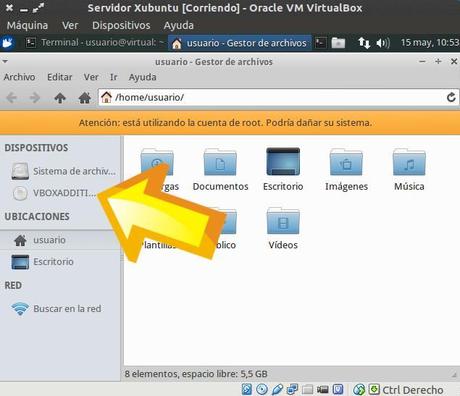Select the usuario Gestor de archivos taskbar button

pyautogui.click(x=239, y=43)
